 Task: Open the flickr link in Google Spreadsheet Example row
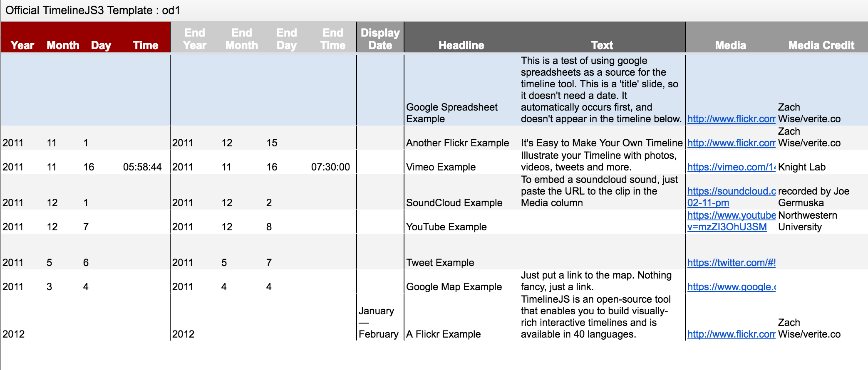[732, 119]
